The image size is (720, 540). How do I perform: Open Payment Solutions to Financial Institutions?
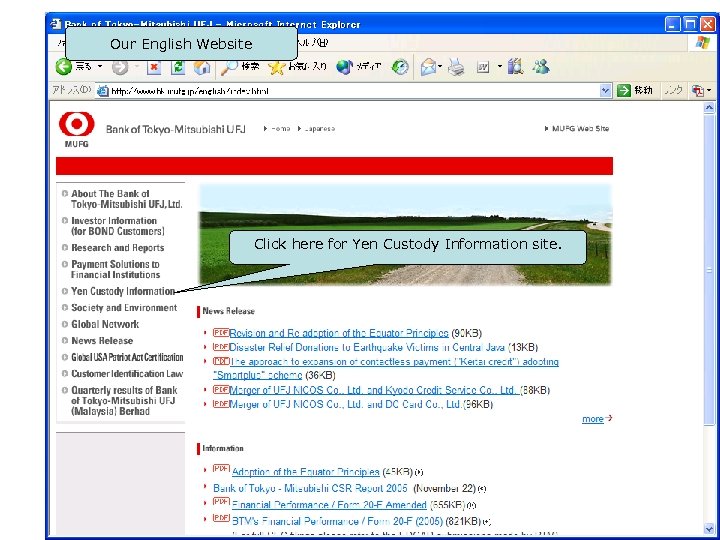pos(115,270)
